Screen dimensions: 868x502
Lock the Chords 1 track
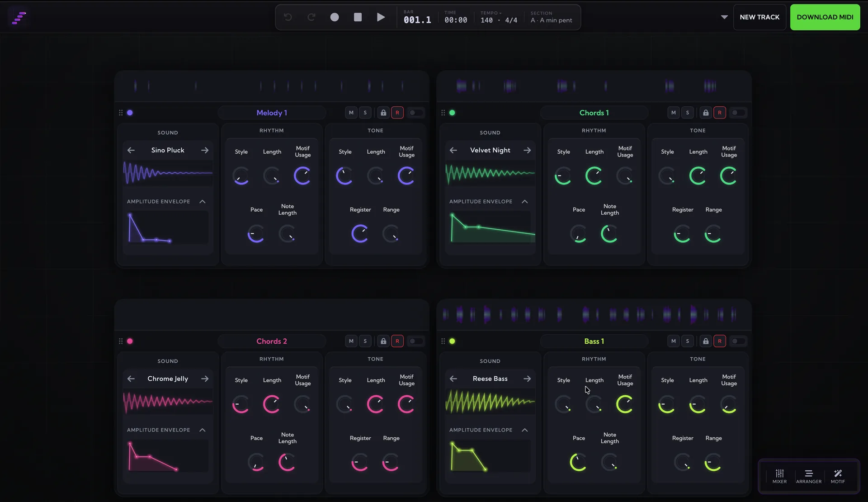pyautogui.click(x=706, y=113)
